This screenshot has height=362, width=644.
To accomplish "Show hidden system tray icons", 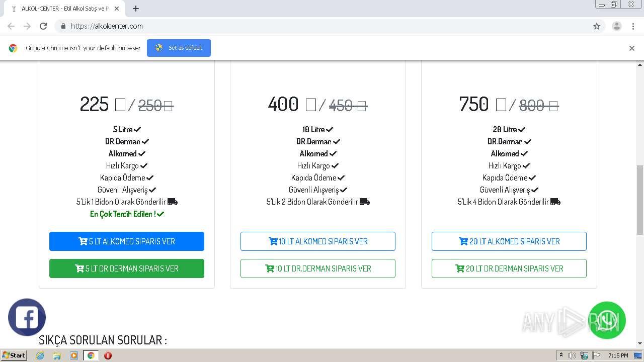I will pos(561,355).
